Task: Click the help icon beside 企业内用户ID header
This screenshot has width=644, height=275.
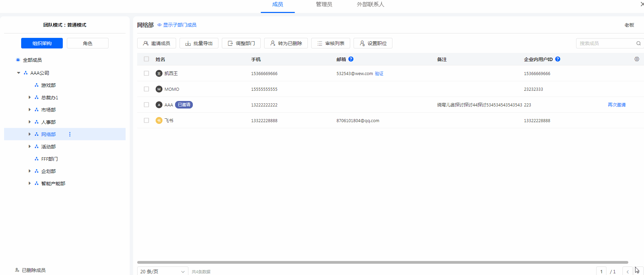Action: (x=558, y=59)
